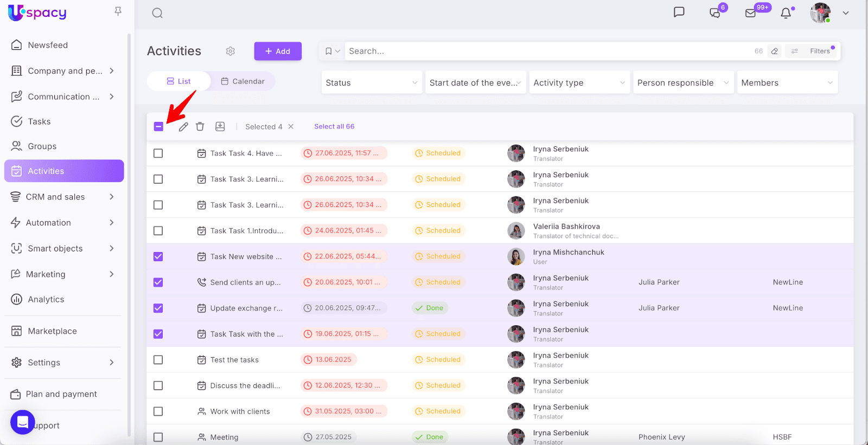
Task: Go to Tasks in the sidebar
Action: (39, 121)
